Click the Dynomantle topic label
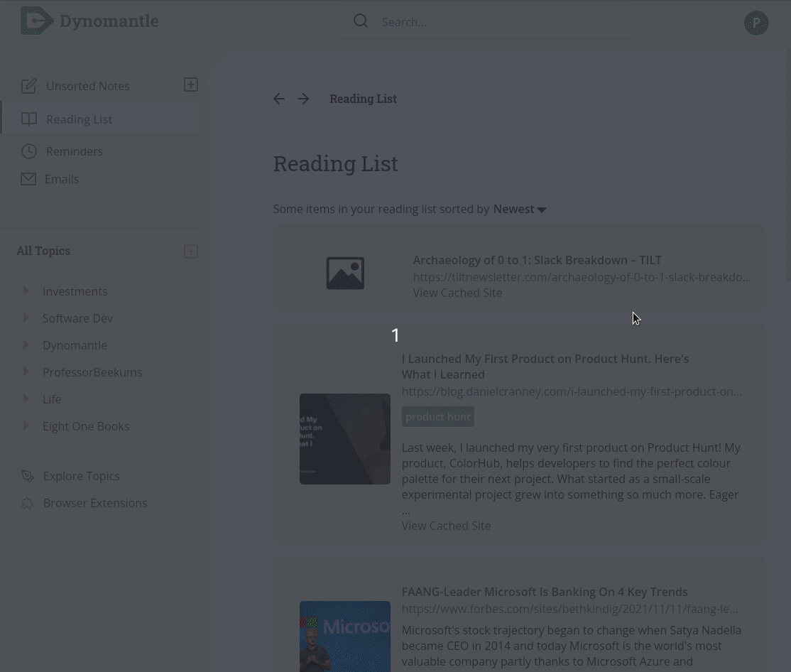The width and height of the screenshot is (791, 672). [75, 345]
